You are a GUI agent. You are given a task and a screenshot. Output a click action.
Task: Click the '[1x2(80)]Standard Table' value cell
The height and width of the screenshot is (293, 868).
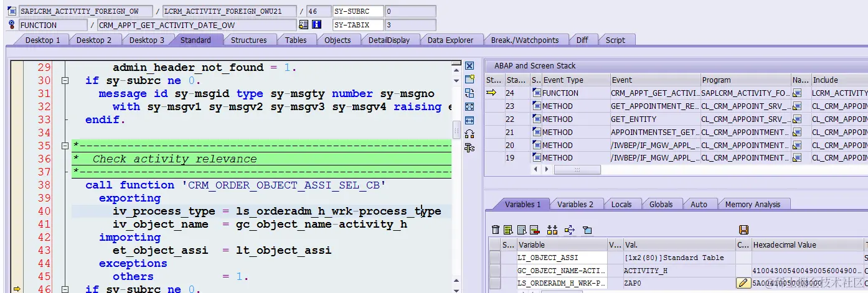pyautogui.click(x=679, y=258)
